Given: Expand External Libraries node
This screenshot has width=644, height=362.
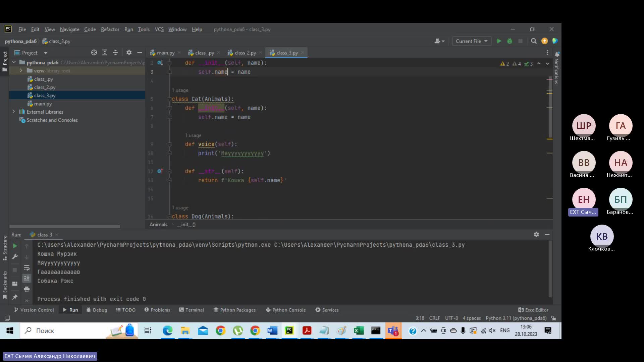Looking at the screenshot, I should (x=14, y=112).
